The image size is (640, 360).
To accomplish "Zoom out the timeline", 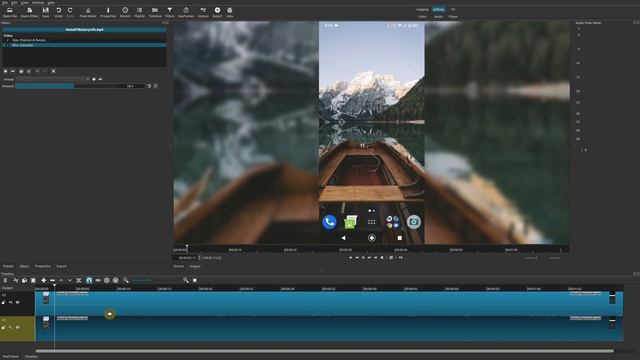I will (x=126, y=280).
